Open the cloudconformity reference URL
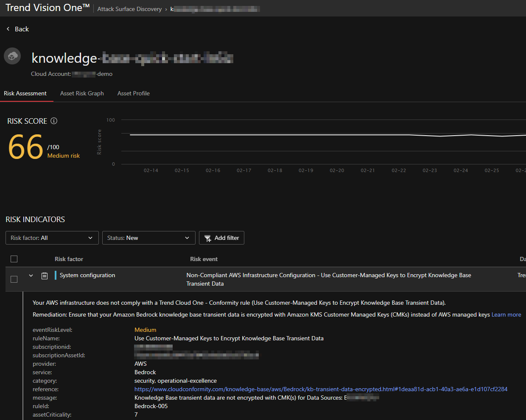 click(321, 389)
